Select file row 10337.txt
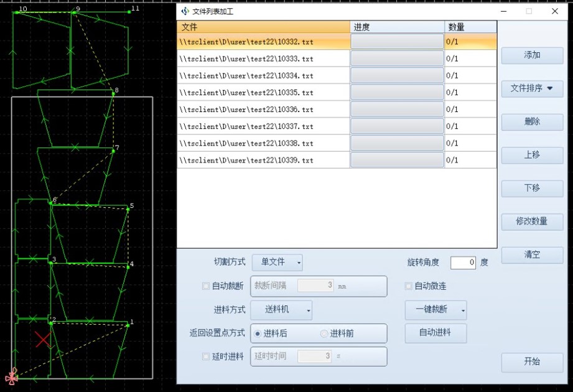The height and width of the screenshot is (392, 573). tap(337, 126)
